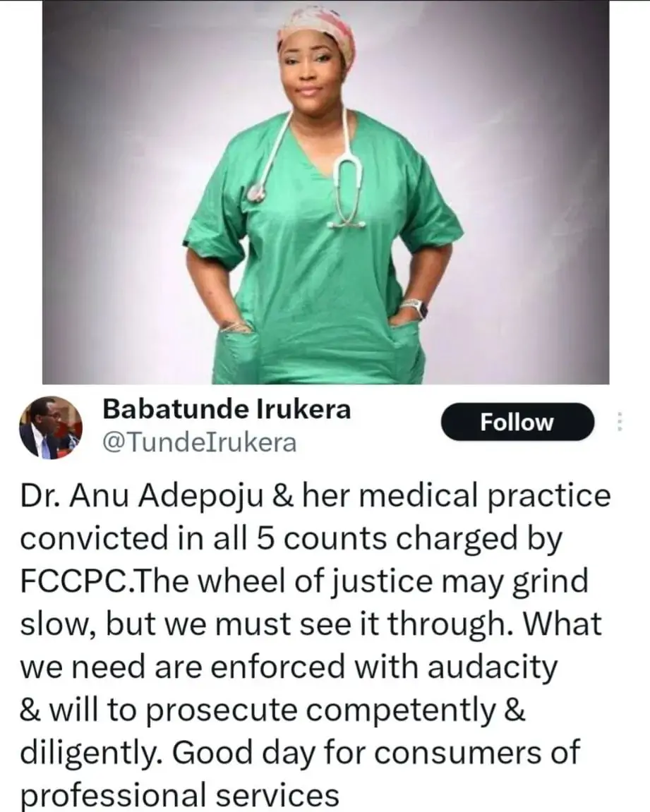Click the phrase 'wheel of justice'

315,582
